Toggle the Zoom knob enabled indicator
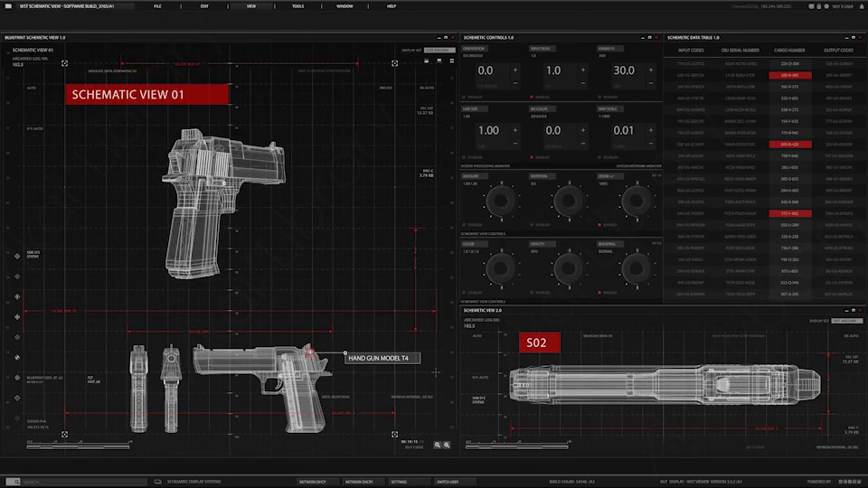Image resolution: width=868 pixels, height=488 pixels. tap(599, 225)
